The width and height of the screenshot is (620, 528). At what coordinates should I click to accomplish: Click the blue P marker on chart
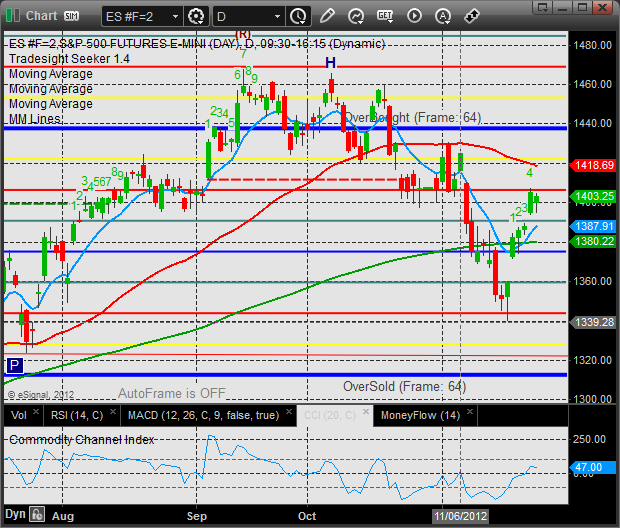15,365
